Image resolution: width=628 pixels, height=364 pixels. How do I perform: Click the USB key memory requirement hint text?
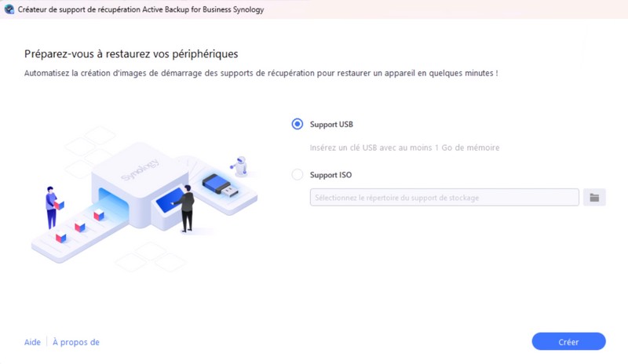pos(404,147)
